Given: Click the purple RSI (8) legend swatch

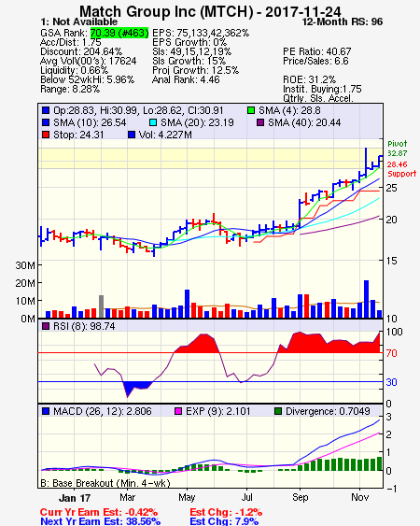Looking at the screenshot, I should 46,326.
